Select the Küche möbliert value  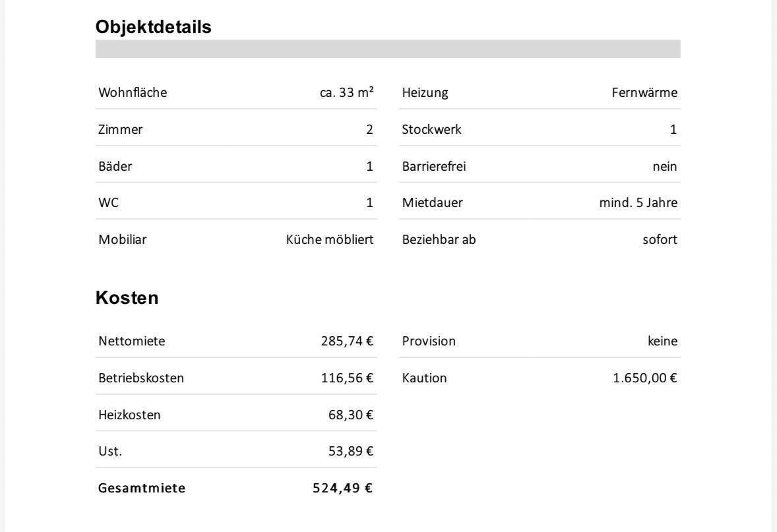(330, 239)
